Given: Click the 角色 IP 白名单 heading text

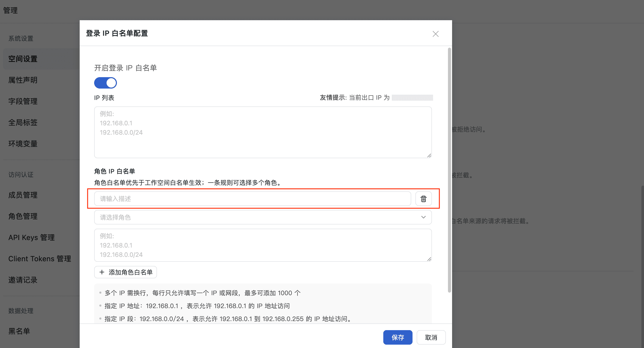Looking at the screenshot, I should 115,171.
